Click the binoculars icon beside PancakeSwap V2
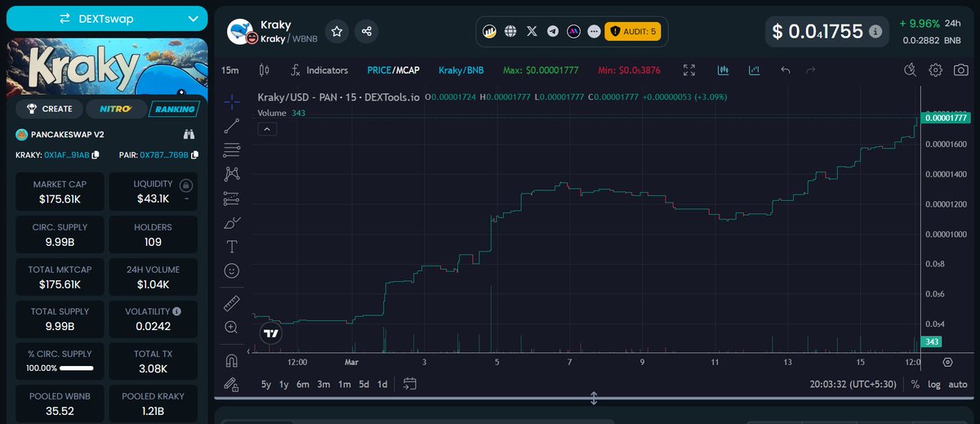Screen dimensions: 980x424 pos(189,134)
